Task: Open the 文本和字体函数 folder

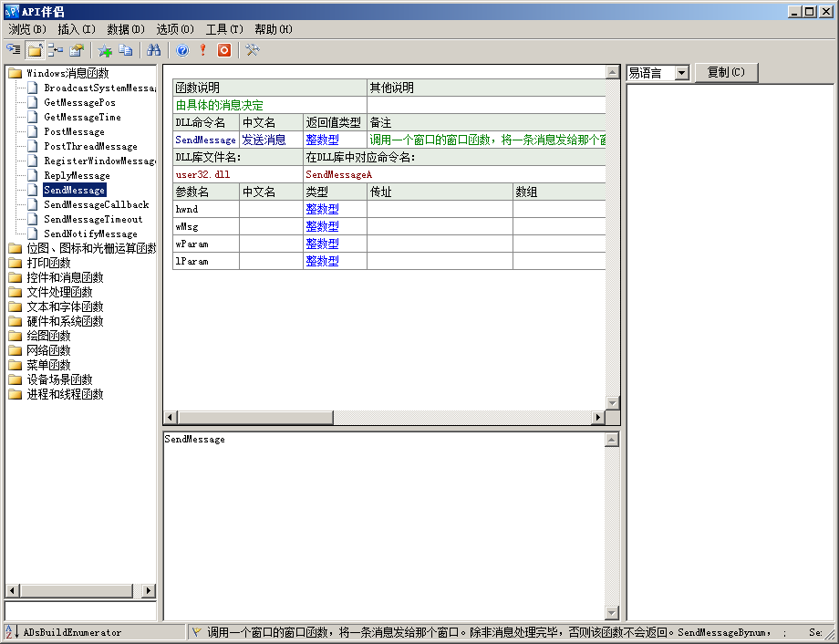Action: (65, 306)
